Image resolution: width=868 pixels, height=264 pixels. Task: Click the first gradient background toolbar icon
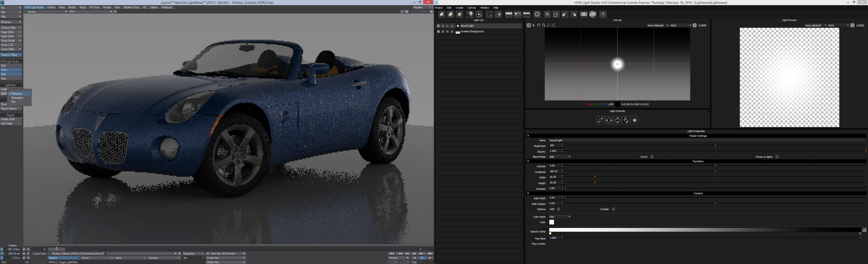pos(509,14)
